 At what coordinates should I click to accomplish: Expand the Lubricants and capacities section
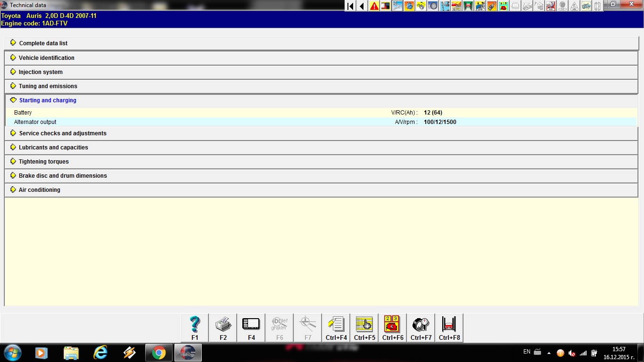pos(53,148)
